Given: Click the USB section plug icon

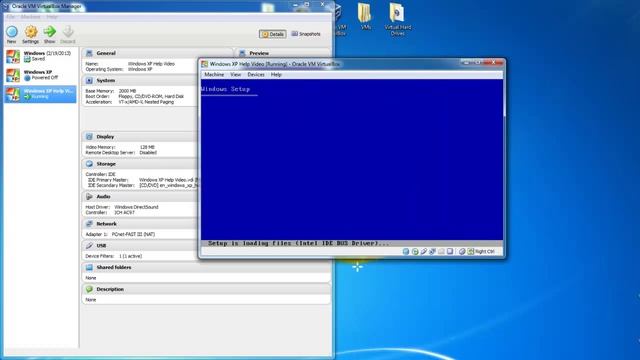Looking at the screenshot, I should point(89,246).
